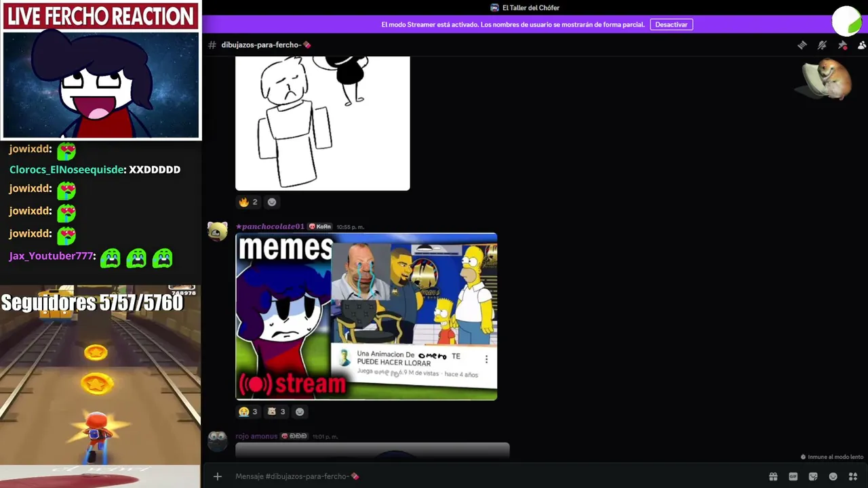The image size is (868, 488).
Task: Click the three-dot menu in meme image
Action: pyautogui.click(x=486, y=359)
